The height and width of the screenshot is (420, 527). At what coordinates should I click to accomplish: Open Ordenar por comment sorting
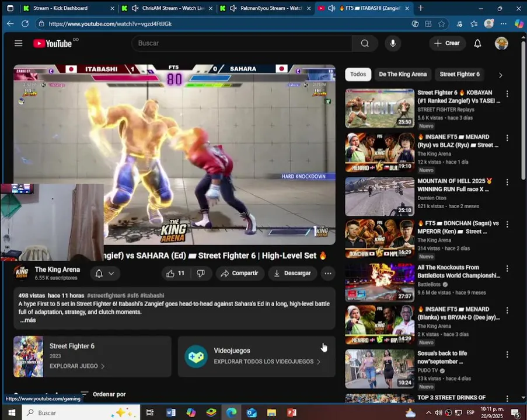pos(103,394)
